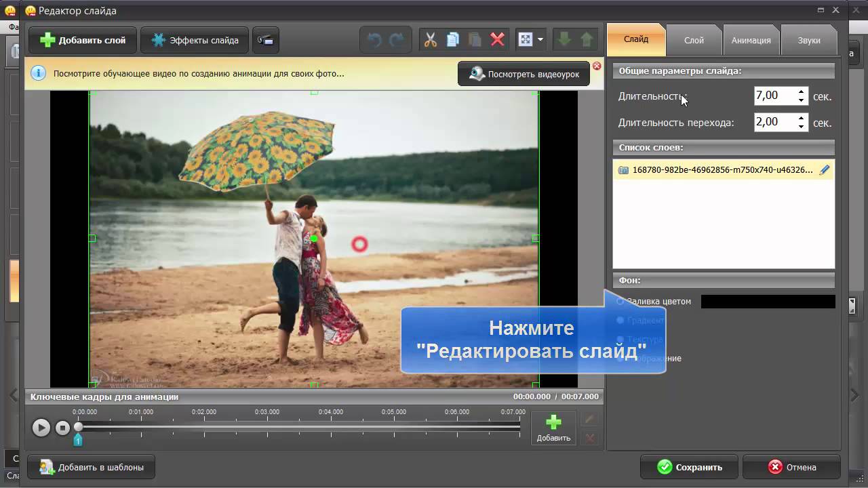This screenshot has width=868, height=488.
Task: Click the keyframe delete X icon
Action: [589, 438]
